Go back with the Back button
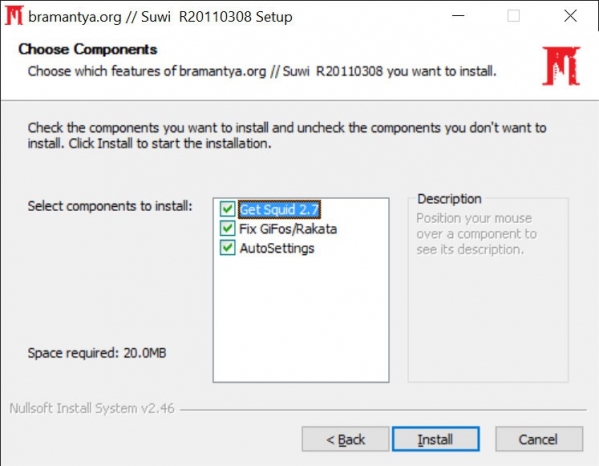 [345, 439]
